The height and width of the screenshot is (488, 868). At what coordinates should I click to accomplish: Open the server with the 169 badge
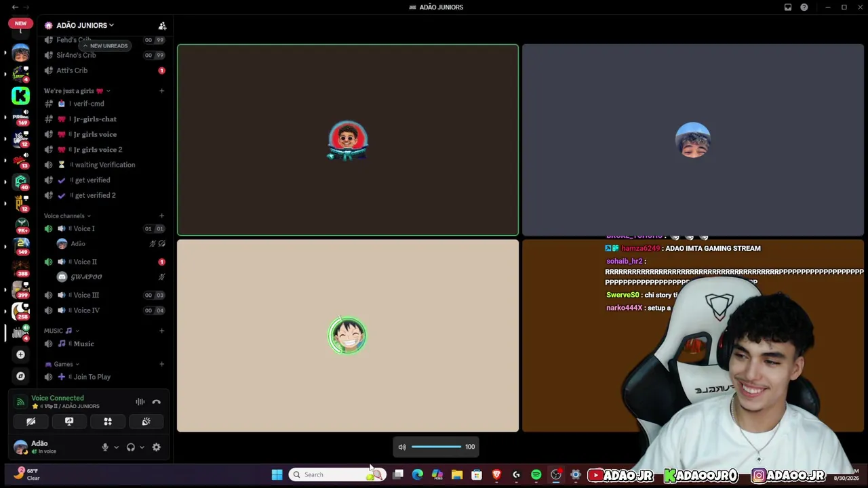tap(20, 117)
